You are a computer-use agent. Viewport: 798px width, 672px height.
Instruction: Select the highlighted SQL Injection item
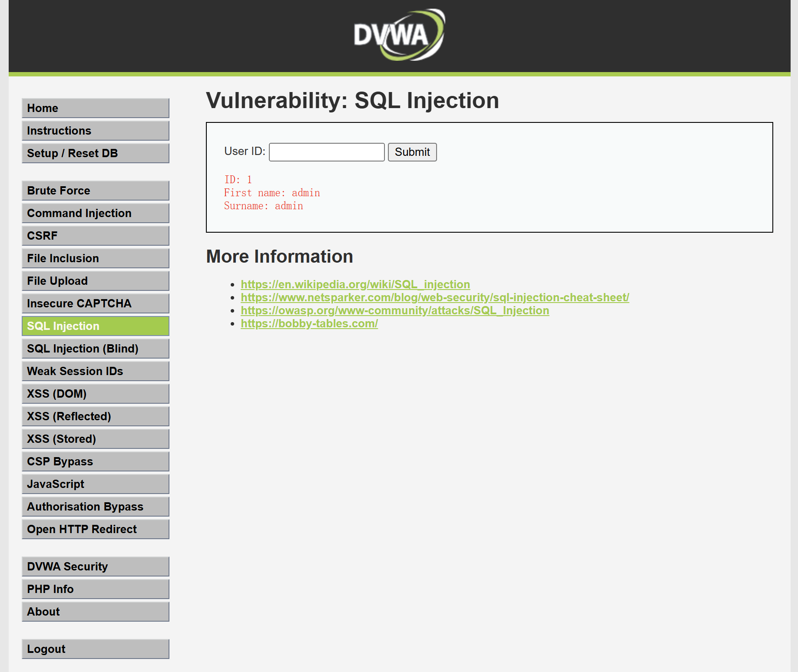point(96,326)
